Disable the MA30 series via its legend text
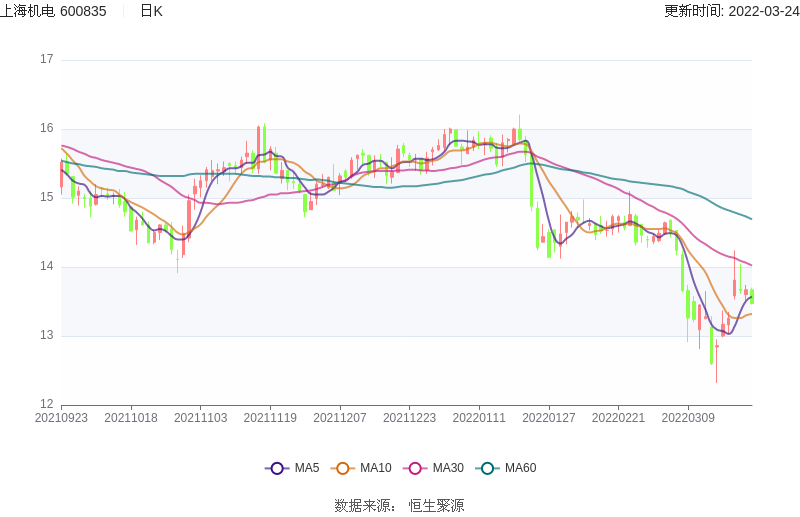The height and width of the screenshot is (517, 800). click(x=448, y=468)
